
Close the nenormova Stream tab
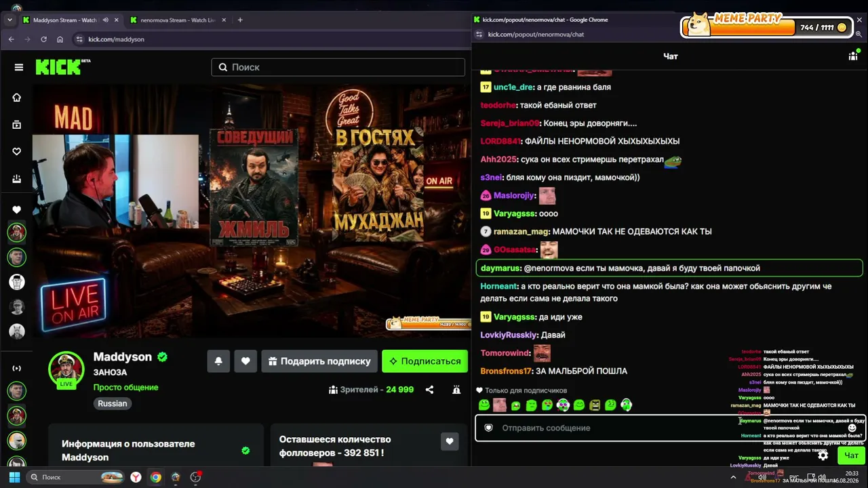(x=223, y=20)
